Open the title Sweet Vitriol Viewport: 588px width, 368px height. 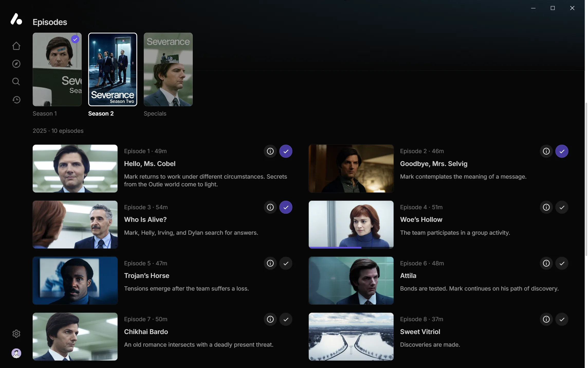click(x=420, y=332)
